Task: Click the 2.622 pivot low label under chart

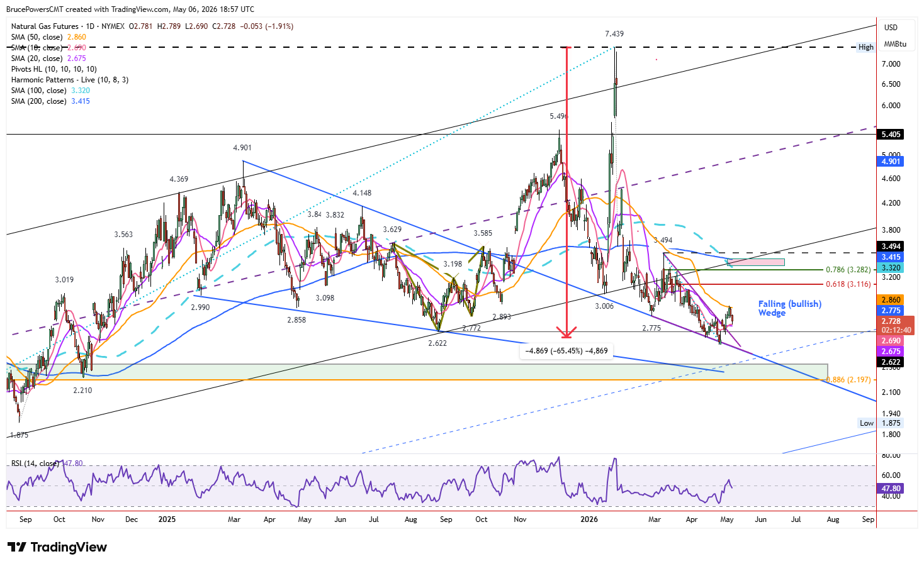Action: (437, 343)
